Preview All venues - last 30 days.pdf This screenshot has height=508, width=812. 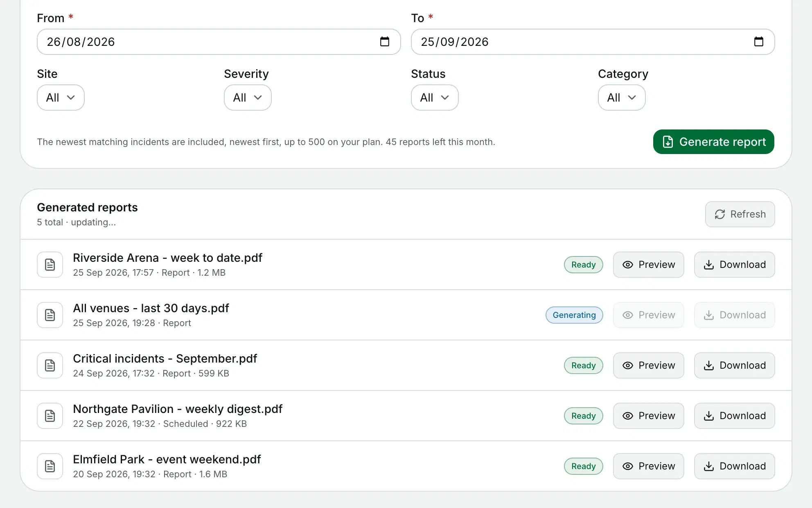click(x=649, y=315)
